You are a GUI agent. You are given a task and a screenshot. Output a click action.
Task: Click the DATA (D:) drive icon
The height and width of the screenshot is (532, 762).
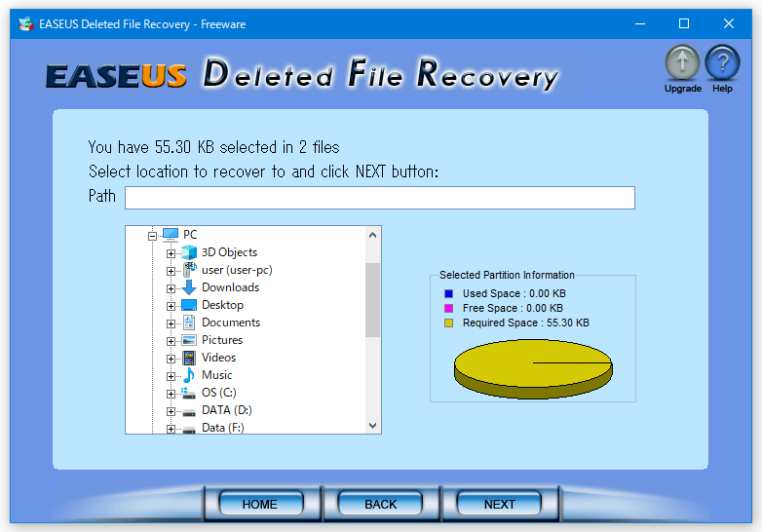pyautogui.click(x=189, y=411)
